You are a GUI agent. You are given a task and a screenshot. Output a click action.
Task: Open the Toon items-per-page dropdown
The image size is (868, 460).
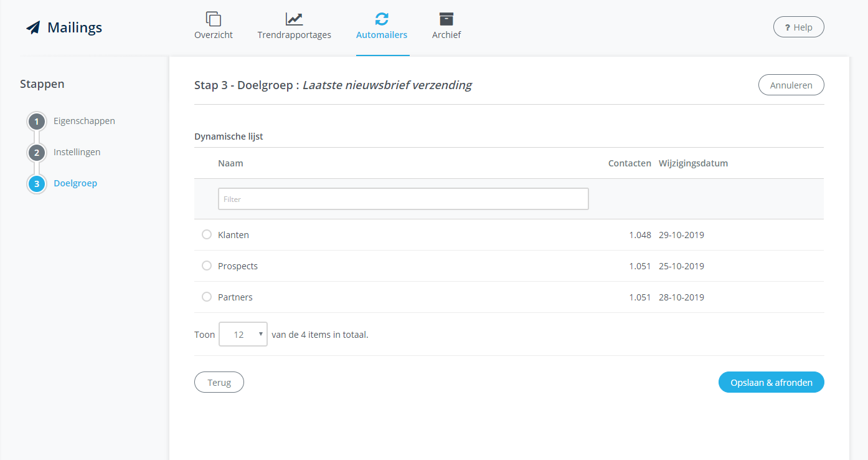click(243, 334)
